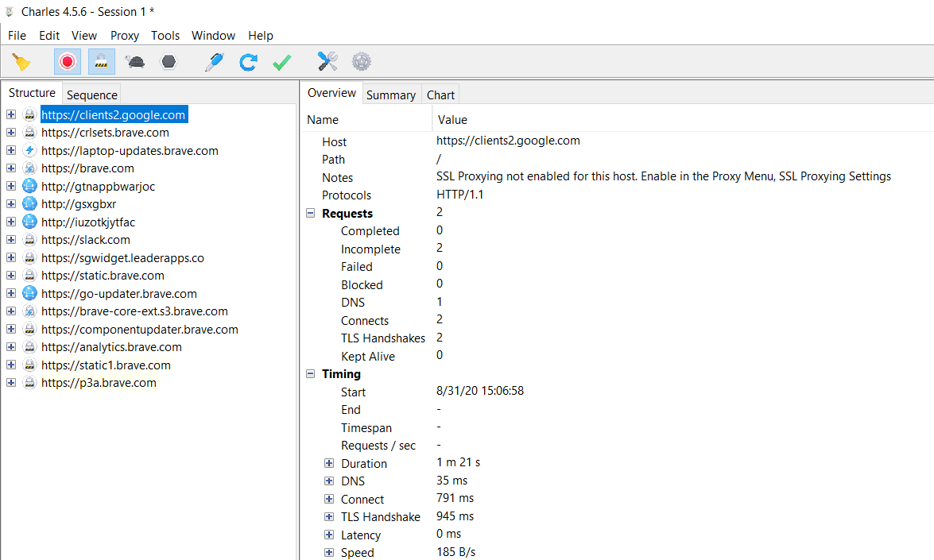Expand the DNS 35 ms timing row
This screenshot has height=560, width=934.
(x=329, y=481)
